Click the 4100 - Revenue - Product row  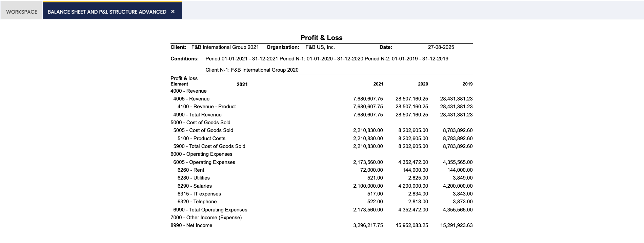coord(206,107)
